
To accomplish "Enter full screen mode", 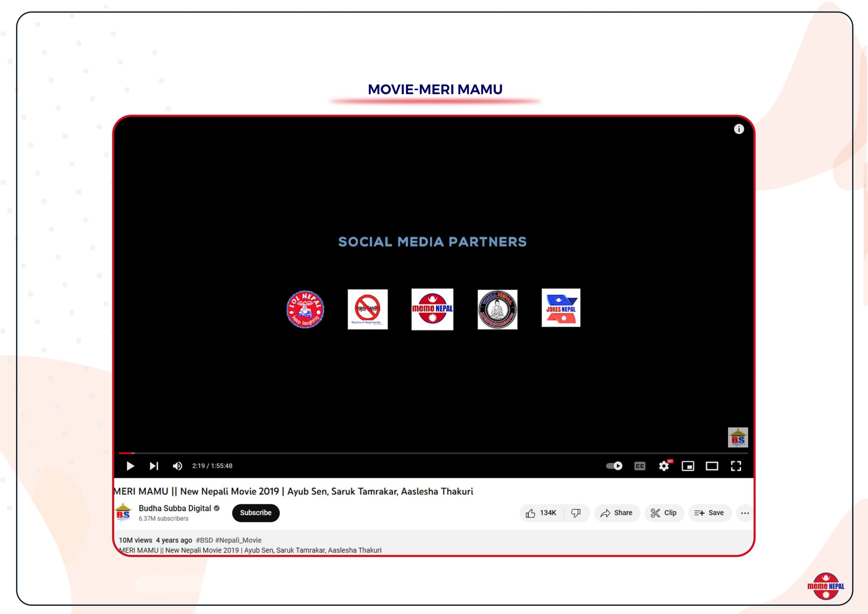I will (x=736, y=466).
